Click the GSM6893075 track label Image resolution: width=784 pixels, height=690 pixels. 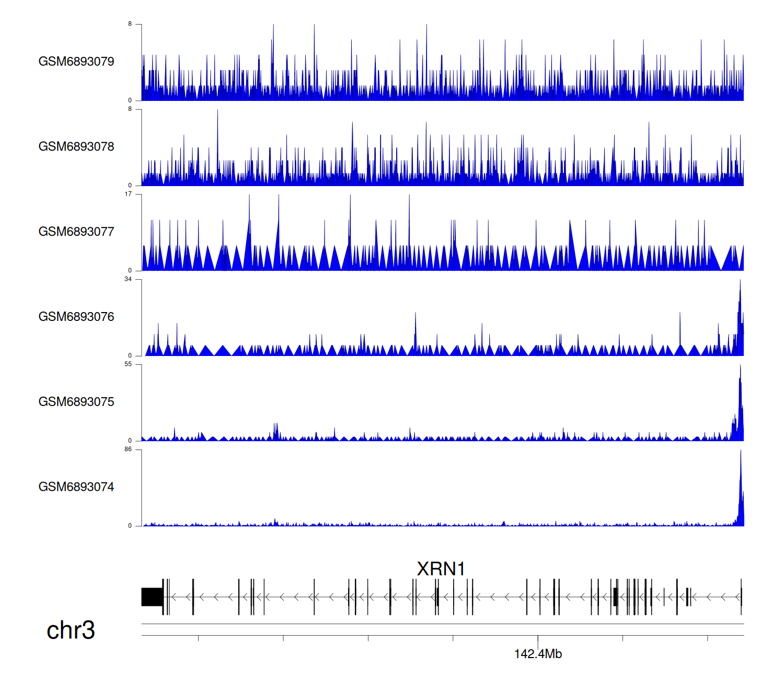[x=76, y=402]
